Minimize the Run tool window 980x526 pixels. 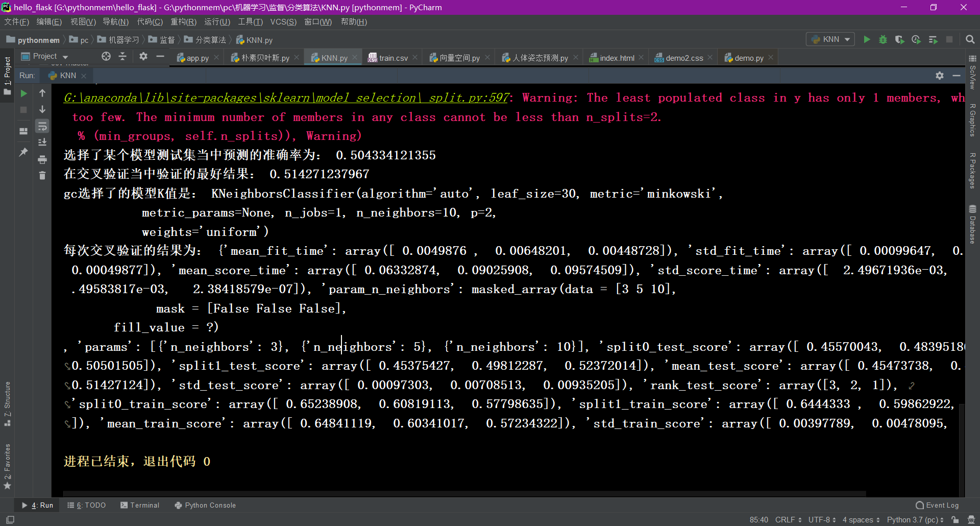[x=957, y=76]
